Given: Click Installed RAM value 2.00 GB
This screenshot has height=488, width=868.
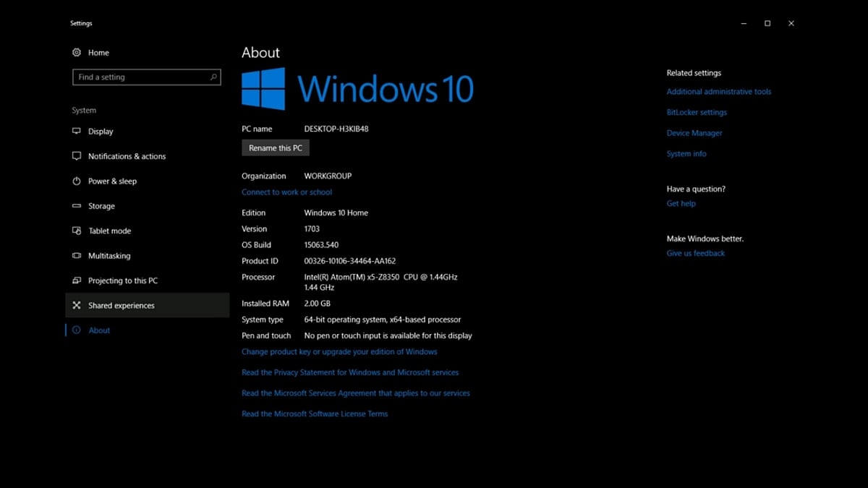Looking at the screenshot, I should [318, 304].
